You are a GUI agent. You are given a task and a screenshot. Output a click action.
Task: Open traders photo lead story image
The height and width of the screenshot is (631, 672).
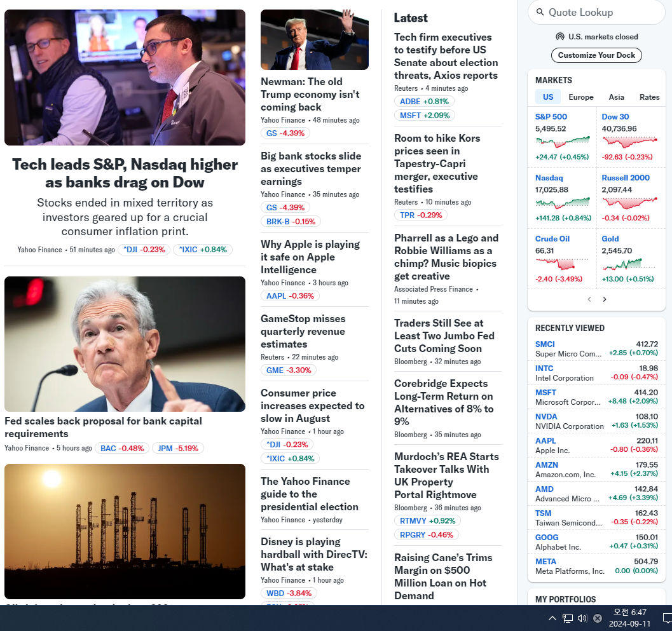pyautogui.click(x=125, y=78)
